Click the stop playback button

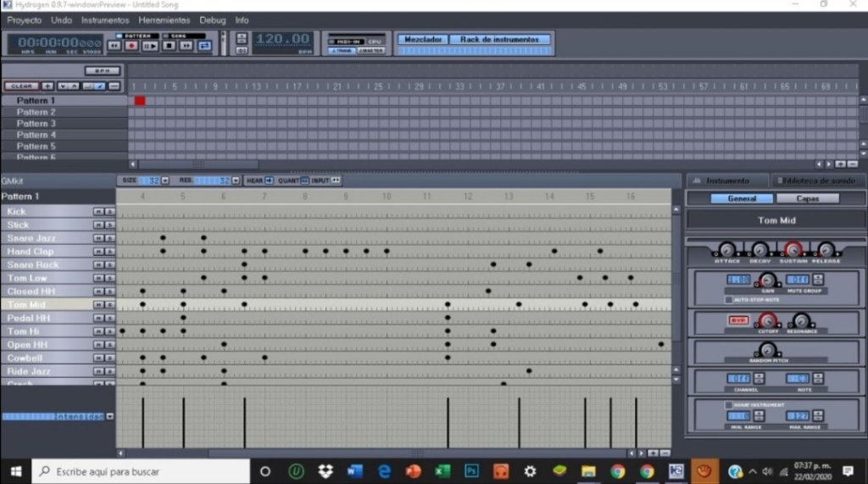click(x=169, y=46)
